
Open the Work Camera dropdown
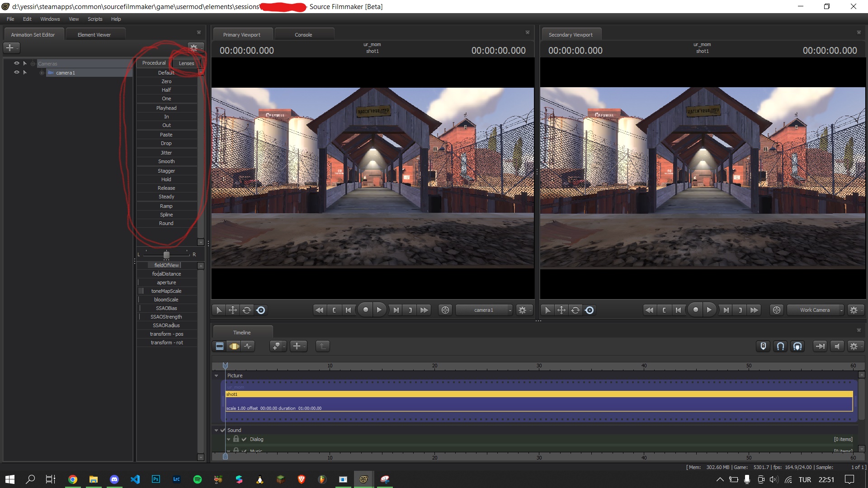816,310
